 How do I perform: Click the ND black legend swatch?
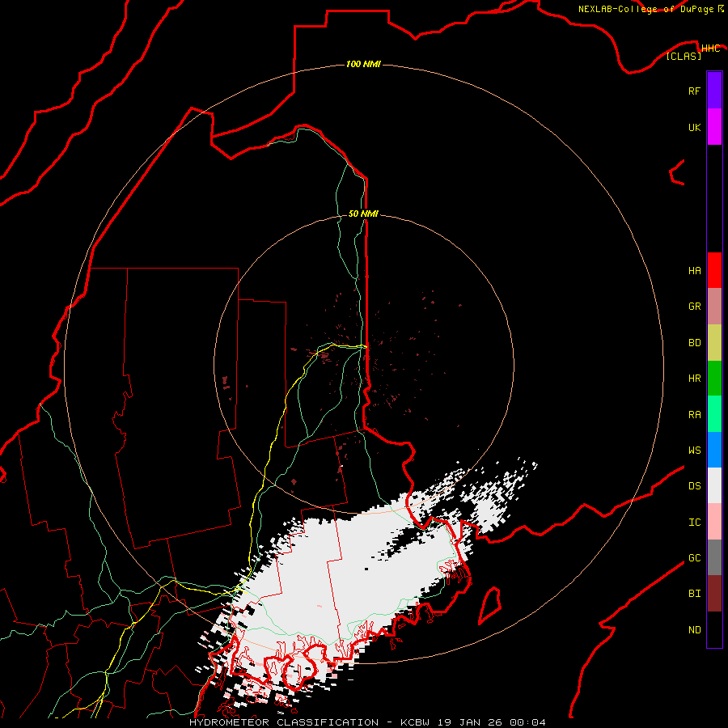[714, 629]
